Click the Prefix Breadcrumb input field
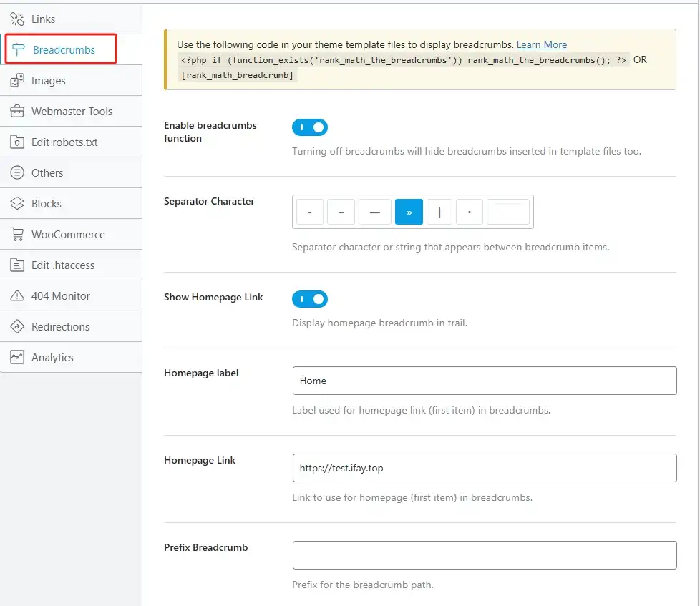 point(485,555)
